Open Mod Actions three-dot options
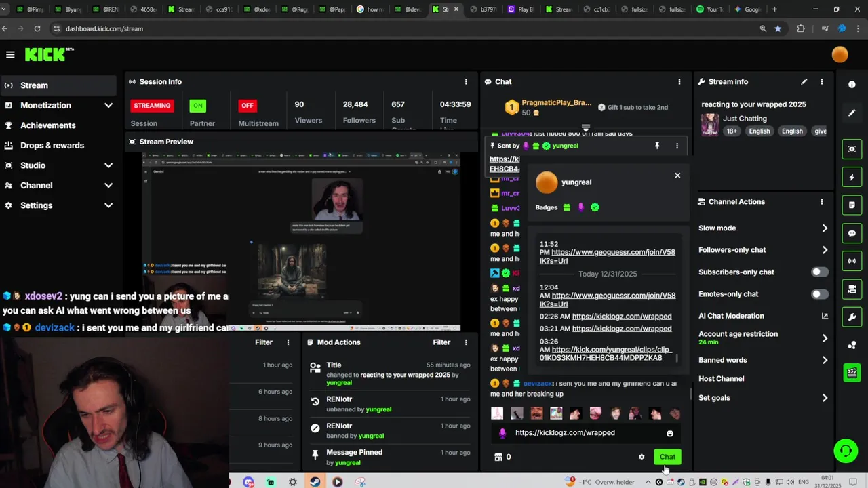The image size is (868, 488). (466, 343)
